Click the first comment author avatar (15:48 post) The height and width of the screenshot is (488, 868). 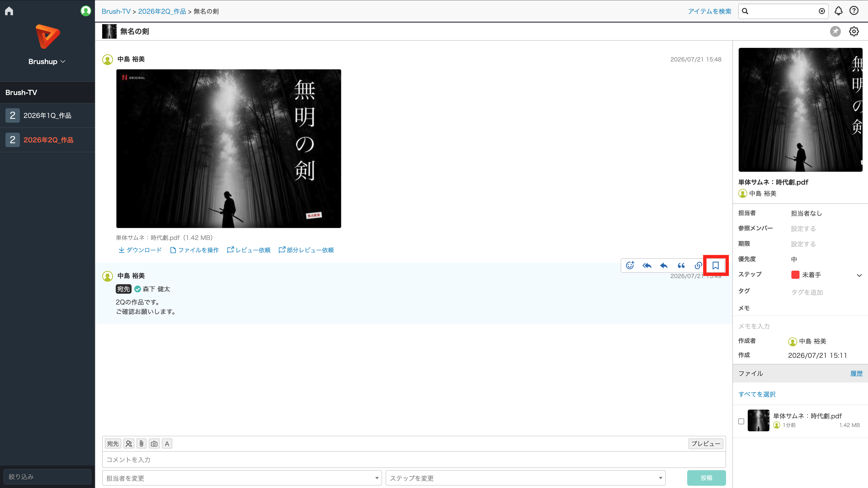108,60
